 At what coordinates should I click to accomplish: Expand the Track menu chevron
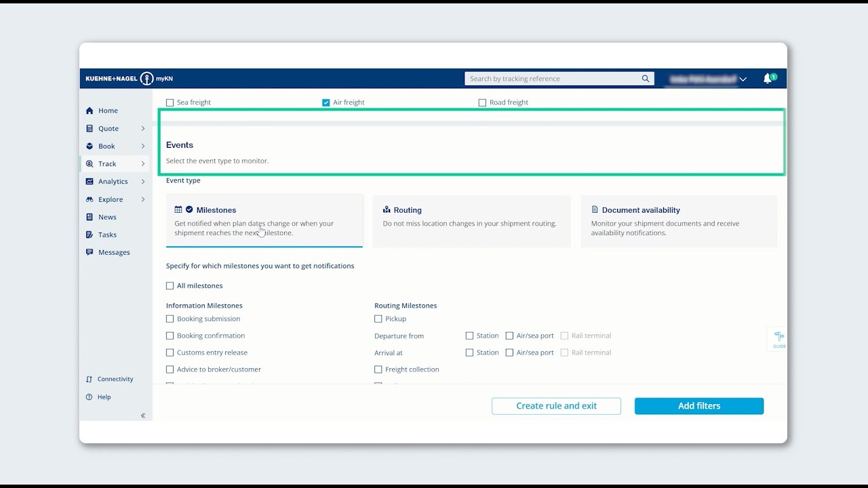point(143,163)
